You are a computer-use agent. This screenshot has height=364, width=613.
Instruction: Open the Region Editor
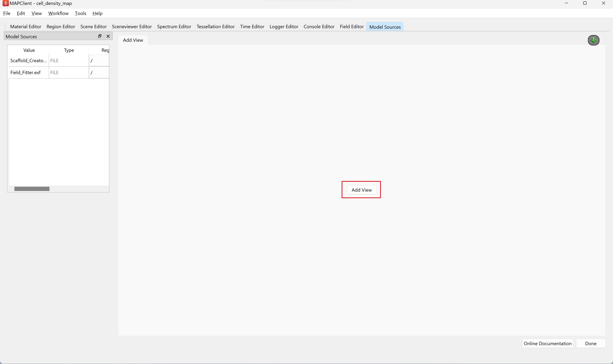click(61, 26)
